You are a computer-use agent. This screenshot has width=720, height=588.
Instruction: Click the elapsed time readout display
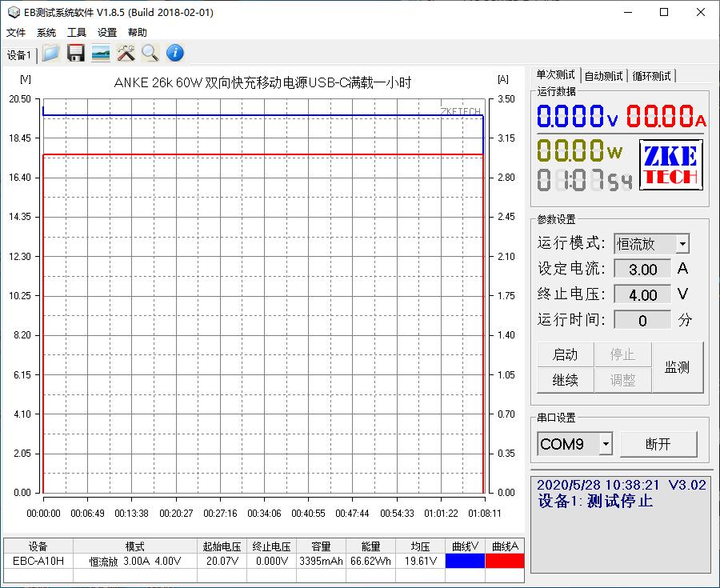(585, 179)
